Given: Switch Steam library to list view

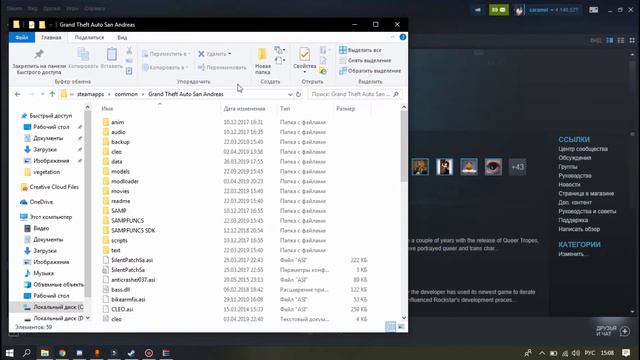Looking at the screenshot, I should (621, 40).
